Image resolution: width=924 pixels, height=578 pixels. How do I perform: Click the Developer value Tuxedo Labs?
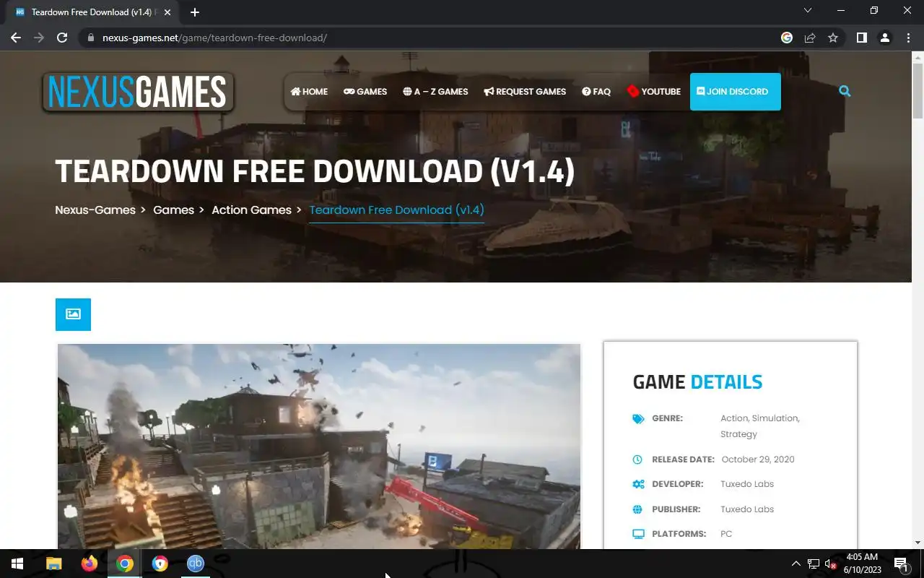click(x=747, y=484)
